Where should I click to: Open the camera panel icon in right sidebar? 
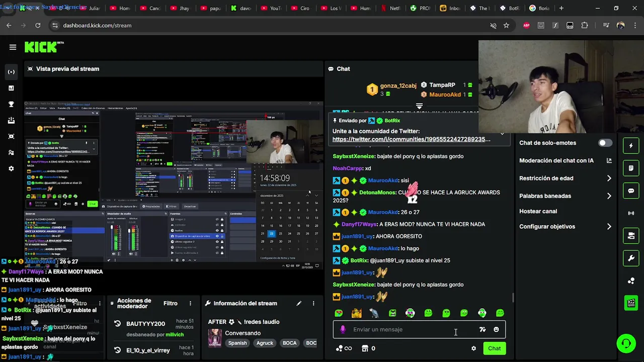[631, 235]
